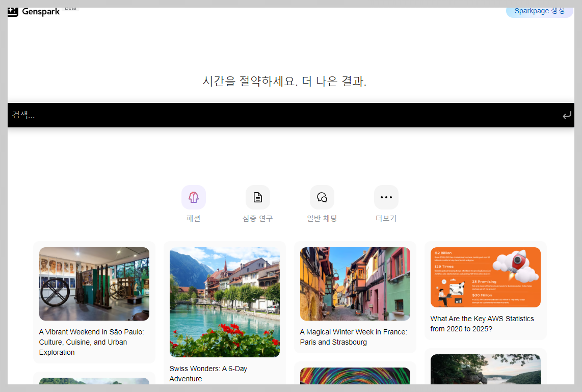Open the 패션 fashion agent icon
582x392 pixels.
[193, 197]
